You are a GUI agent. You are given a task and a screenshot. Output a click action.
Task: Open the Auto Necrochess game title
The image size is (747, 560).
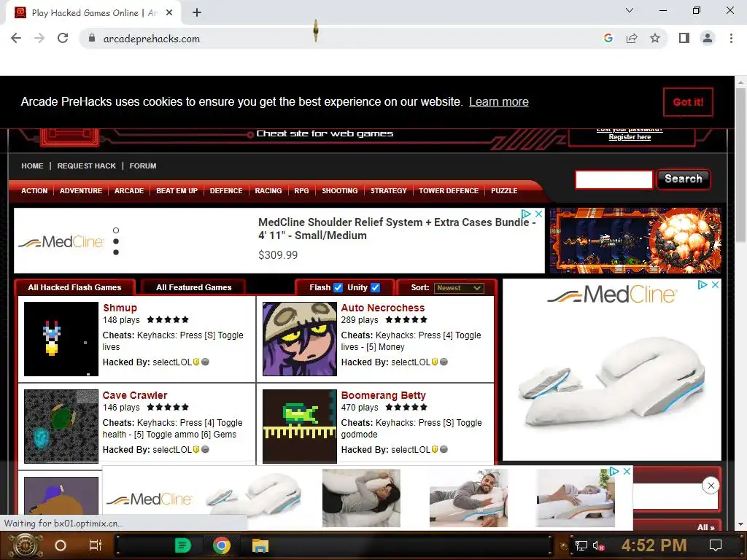point(382,308)
